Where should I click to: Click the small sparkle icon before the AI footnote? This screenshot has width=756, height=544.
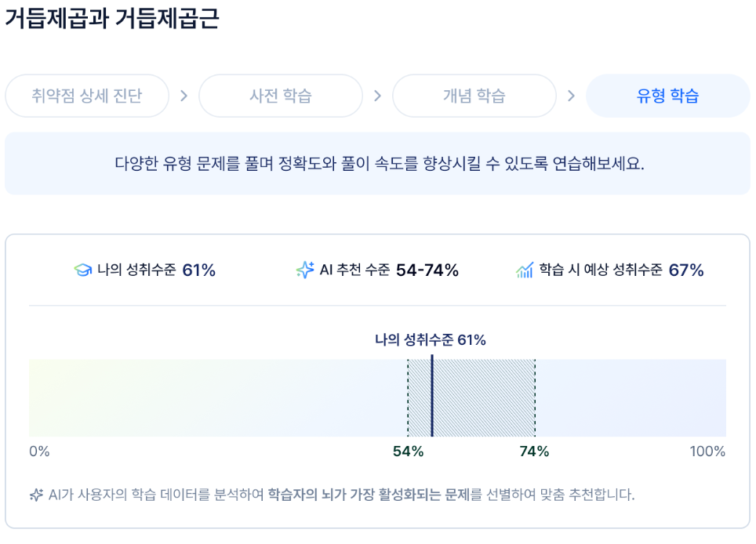pyautogui.click(x=36, y=495)
